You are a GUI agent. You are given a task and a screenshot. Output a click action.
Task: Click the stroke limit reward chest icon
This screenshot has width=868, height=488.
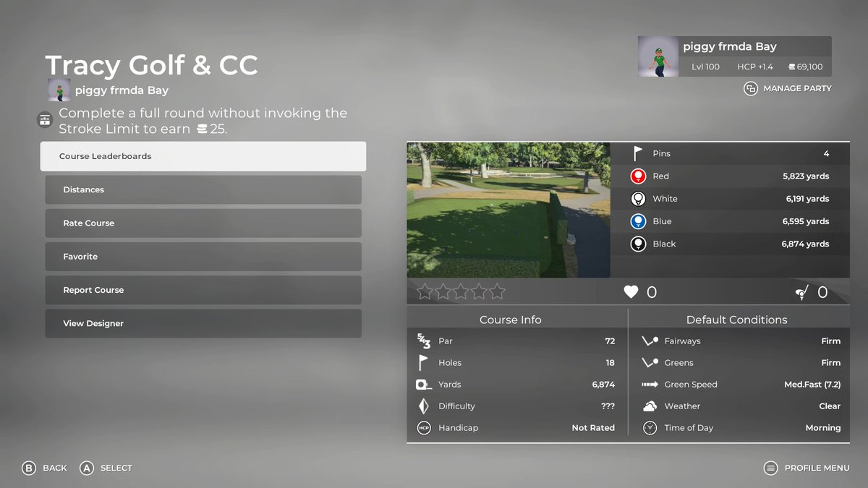pos(45,119)
